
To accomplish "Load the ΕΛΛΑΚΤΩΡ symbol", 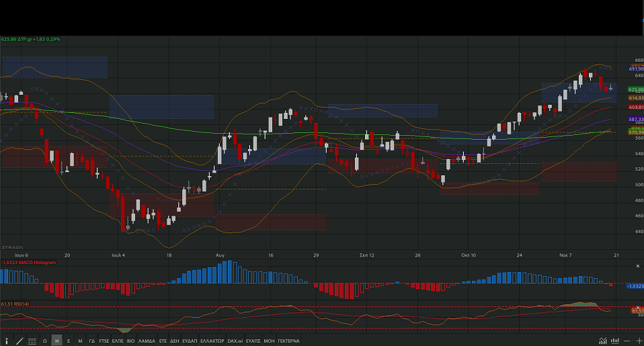I will point(212,341).
